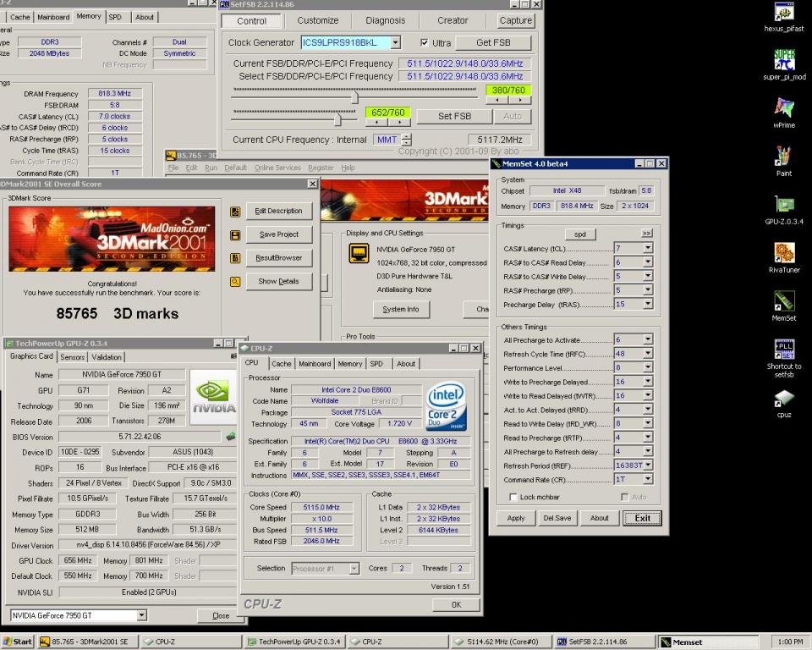Viewport: 812px width, 650px height.
Task: Click the magnifier icon beside Show Details
Action: click(x=235, y=282)
